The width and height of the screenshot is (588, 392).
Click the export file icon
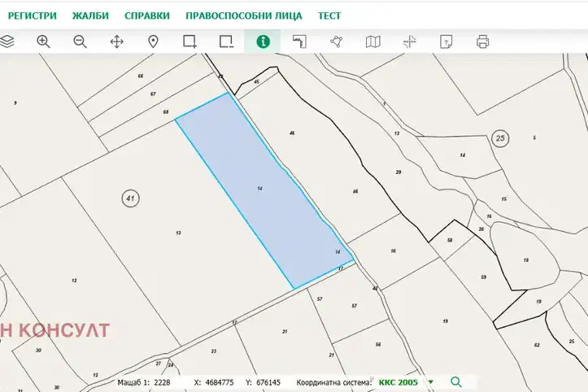tap(446, 41)
